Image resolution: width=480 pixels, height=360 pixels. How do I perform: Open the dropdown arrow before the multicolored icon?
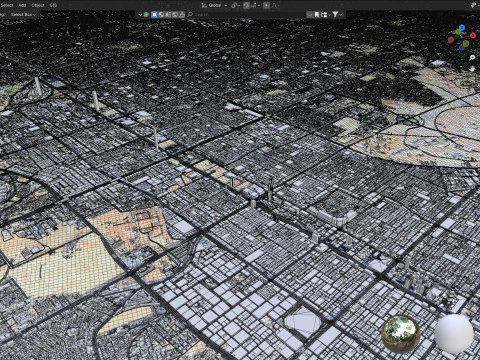[140, 15]
